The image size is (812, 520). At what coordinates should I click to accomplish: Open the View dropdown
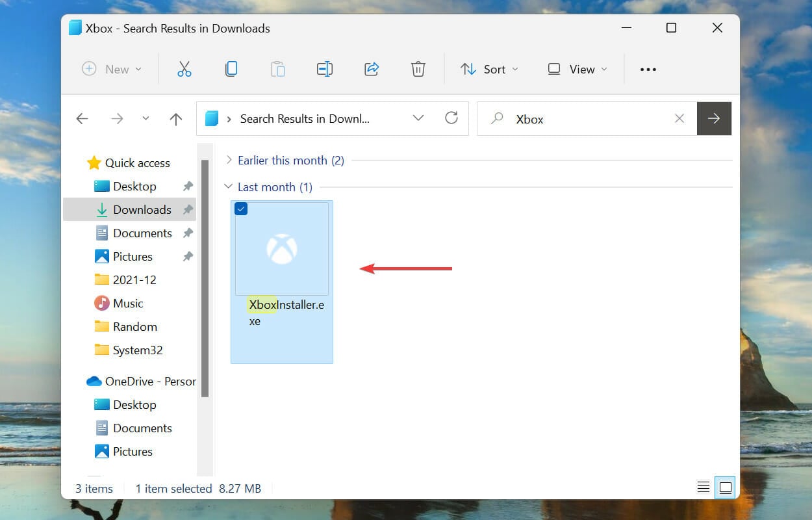point(577,69)
